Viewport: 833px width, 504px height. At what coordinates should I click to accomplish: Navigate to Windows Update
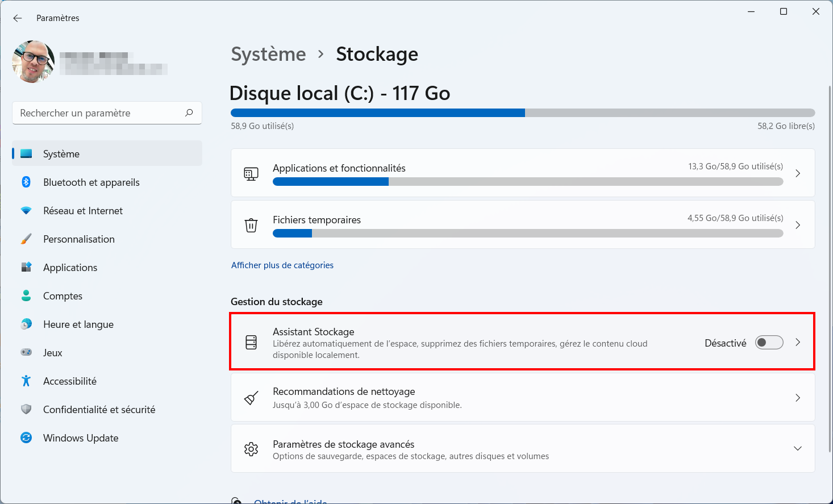point(107,438)
